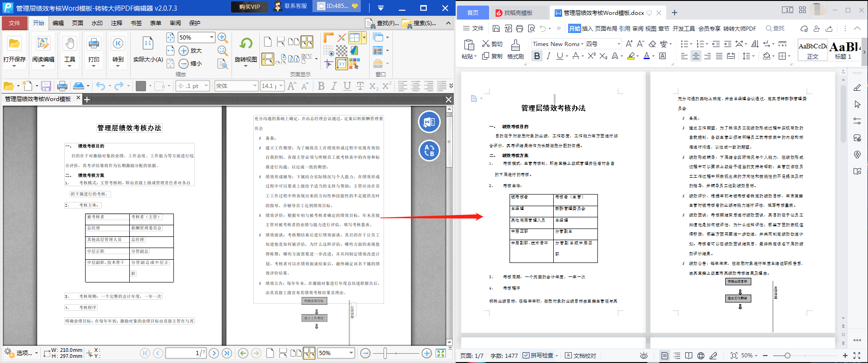Click the 打开保存 folder icon in PDF editor
The width and height of the screenshot is (868, 363).
pos(14,44)
